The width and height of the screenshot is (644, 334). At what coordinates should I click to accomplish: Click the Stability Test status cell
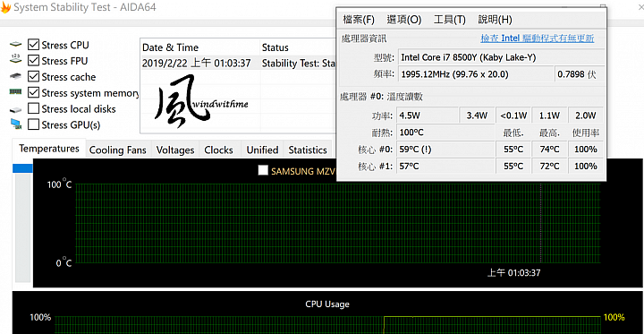299,64
